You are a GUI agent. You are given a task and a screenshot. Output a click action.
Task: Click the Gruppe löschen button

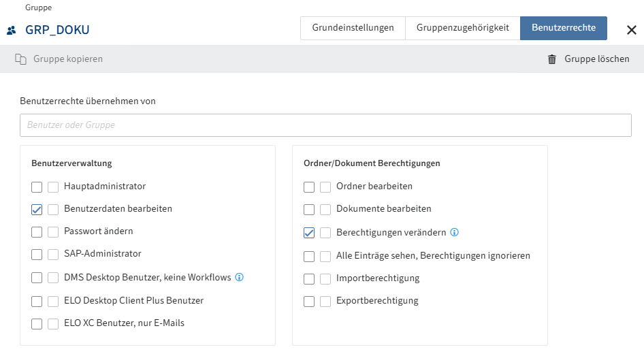pyautogui.click(x=588, y=59)
